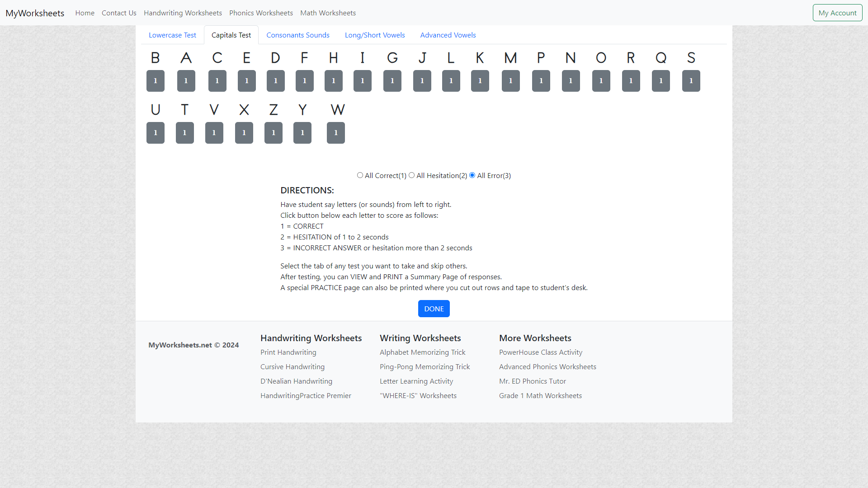Click score button under letter X
This screenshot has width=868, height=488.
244,133
